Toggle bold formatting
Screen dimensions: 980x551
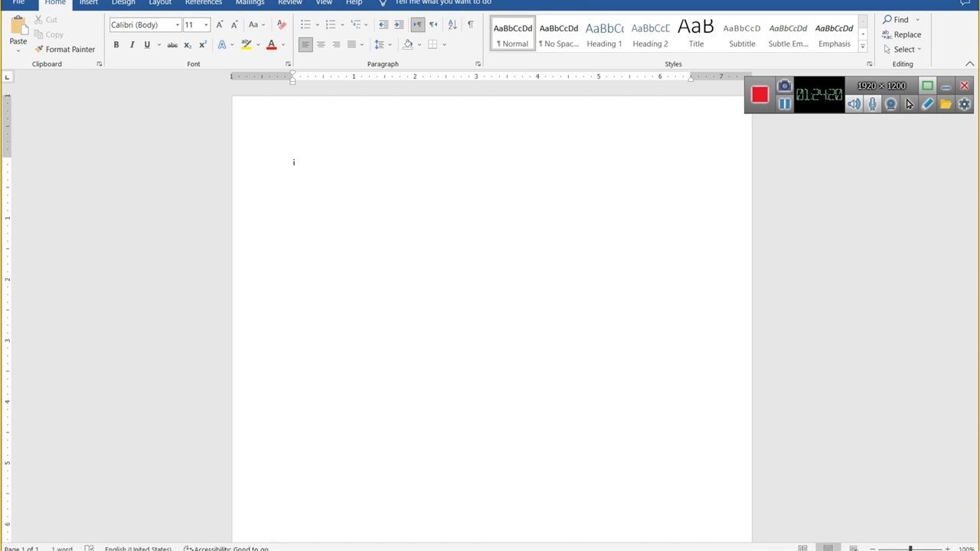pos(116,45)
